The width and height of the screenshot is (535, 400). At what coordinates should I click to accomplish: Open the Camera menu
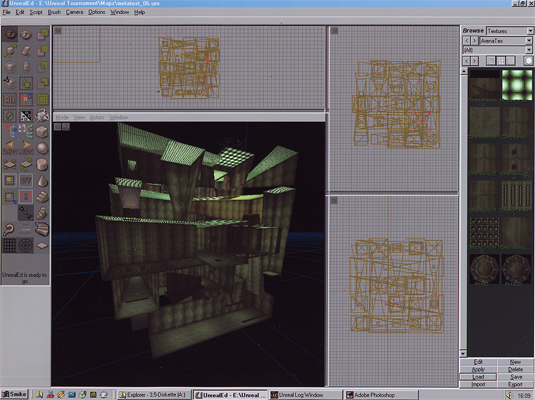[x=74, y=12]
